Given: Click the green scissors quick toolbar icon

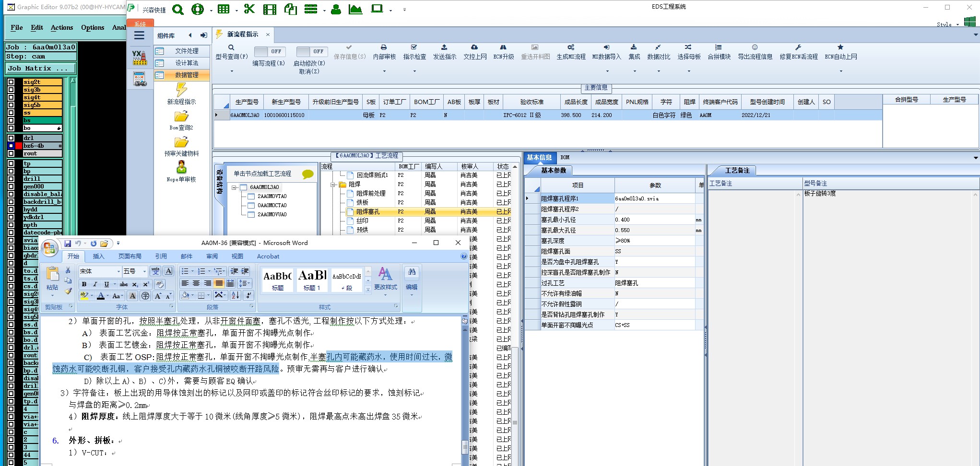Looking at the screenshot, I should tap(249, 9).
